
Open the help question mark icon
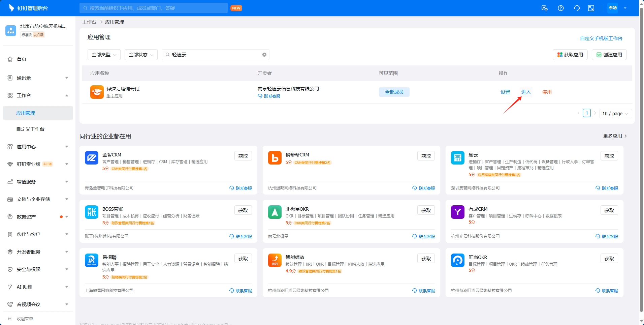pos(561,8)
